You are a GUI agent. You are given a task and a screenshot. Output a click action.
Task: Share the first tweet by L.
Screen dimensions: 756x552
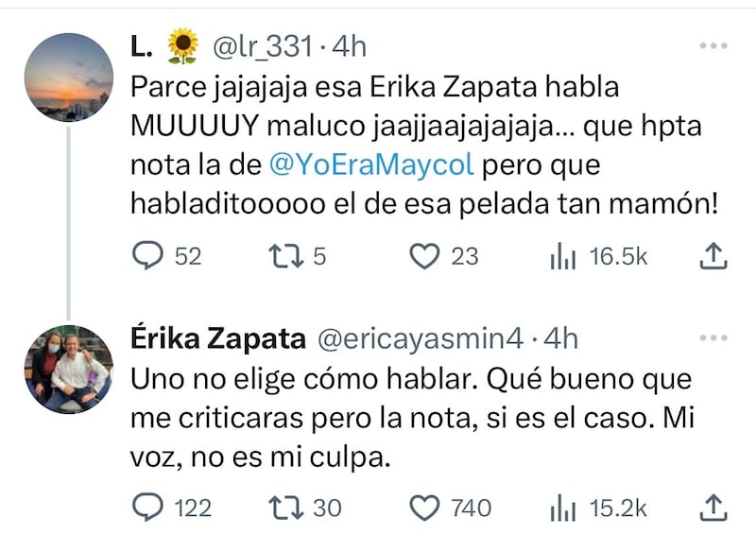713,255
